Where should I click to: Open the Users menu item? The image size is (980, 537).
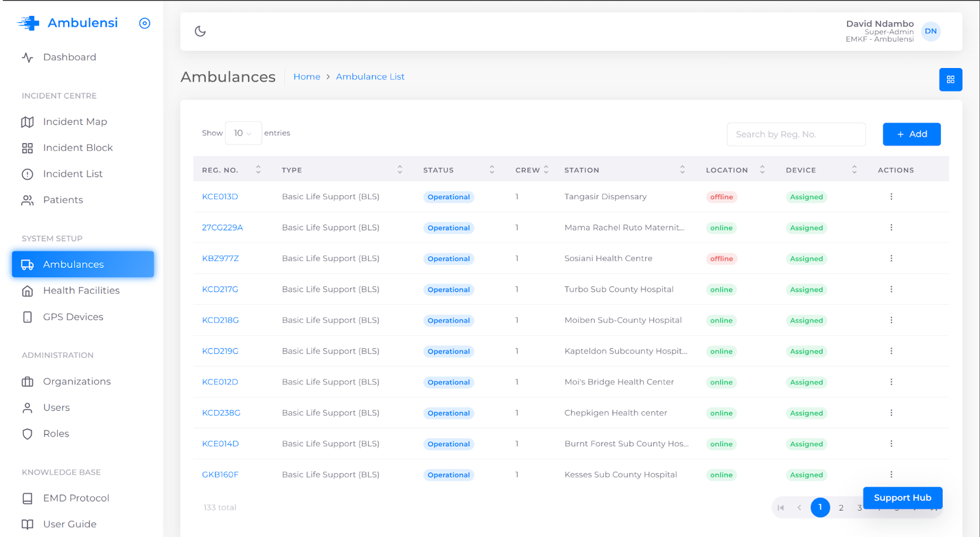[x=56, y=408]
